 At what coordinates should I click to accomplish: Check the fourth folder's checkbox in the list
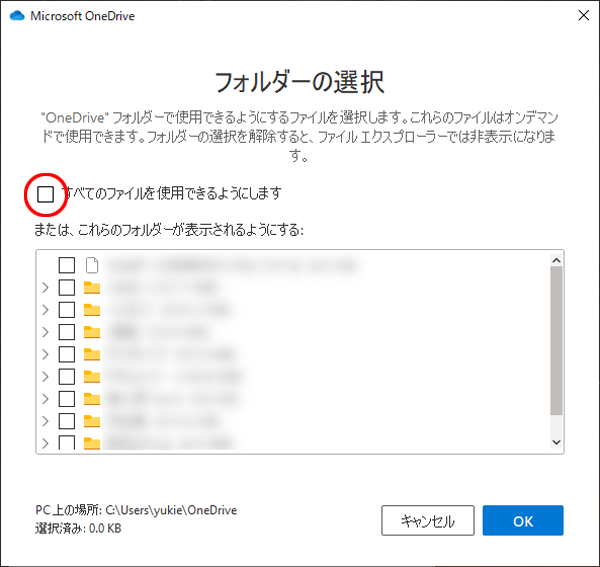[x=67, y=354]
